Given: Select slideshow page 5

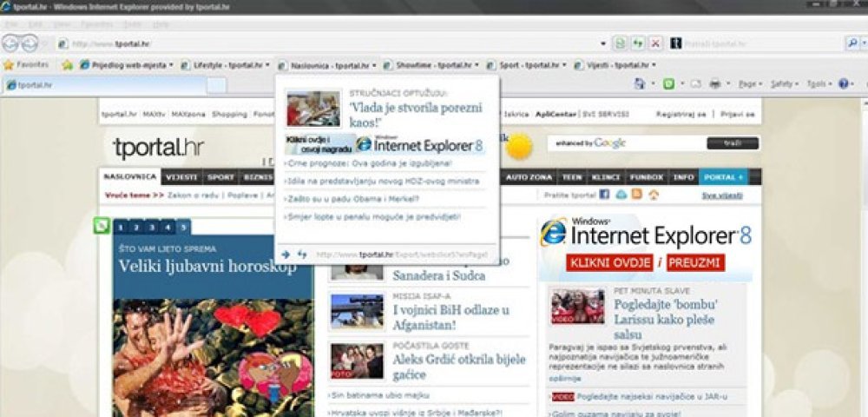Looking at the screenshot, I should tap(183, 227).
